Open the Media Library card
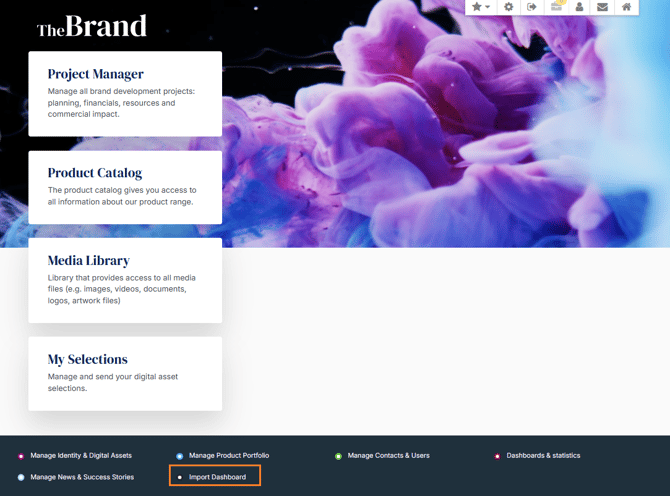The image size is (670, 496). point(125,280)
